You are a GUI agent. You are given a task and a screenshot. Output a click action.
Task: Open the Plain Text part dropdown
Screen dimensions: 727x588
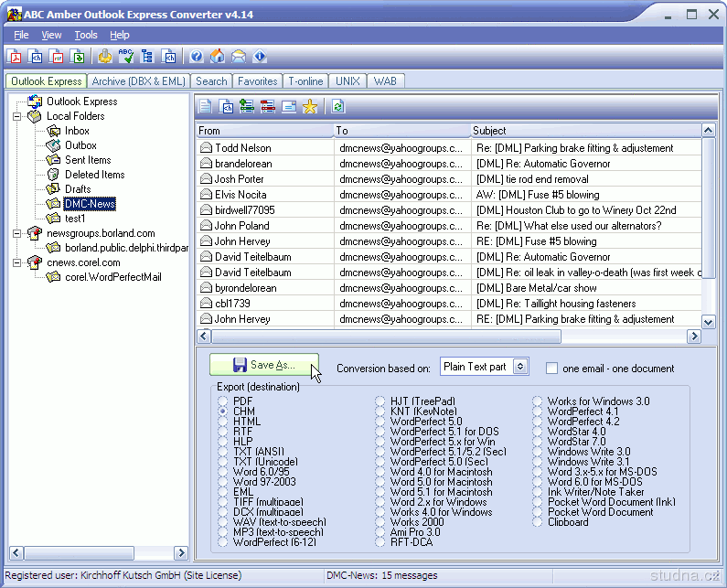pyautogui.click(x=520, y=367)
